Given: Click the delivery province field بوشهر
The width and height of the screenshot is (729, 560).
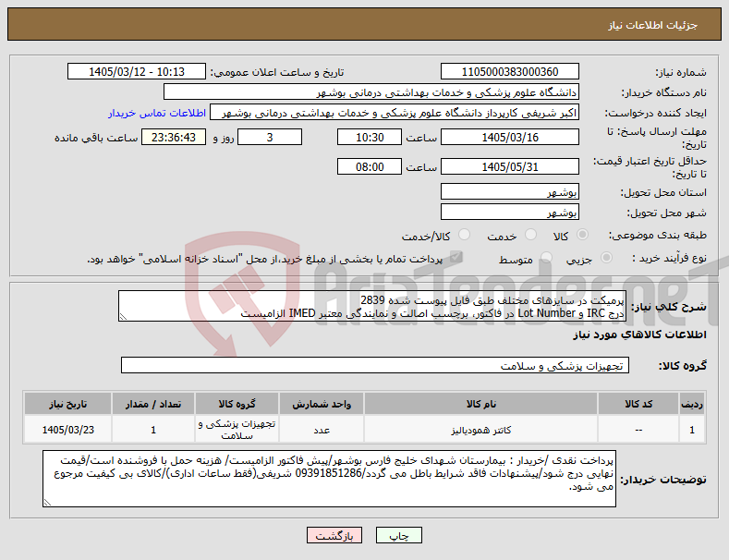Looking at the screenshot, I should coord(509,191).
